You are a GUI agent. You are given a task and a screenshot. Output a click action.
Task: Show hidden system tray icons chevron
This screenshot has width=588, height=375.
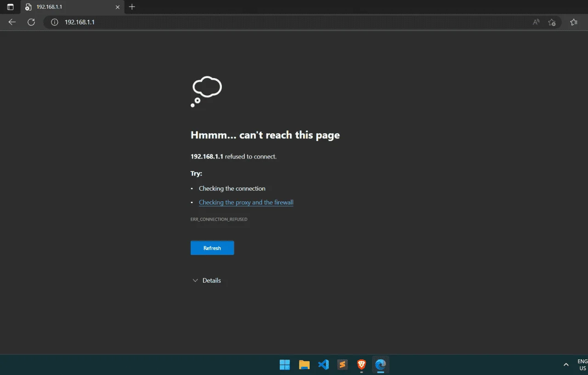(566, 365)
